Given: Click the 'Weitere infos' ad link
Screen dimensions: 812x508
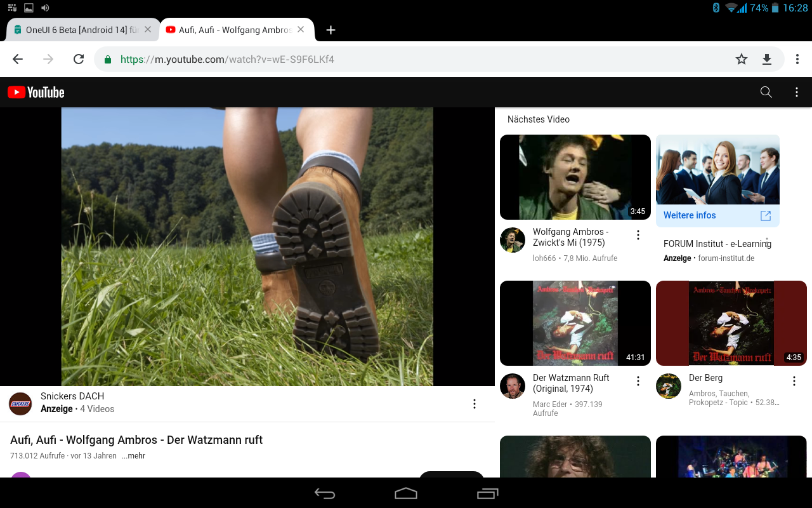Looking at the screenshot, I should pos(690,215).
